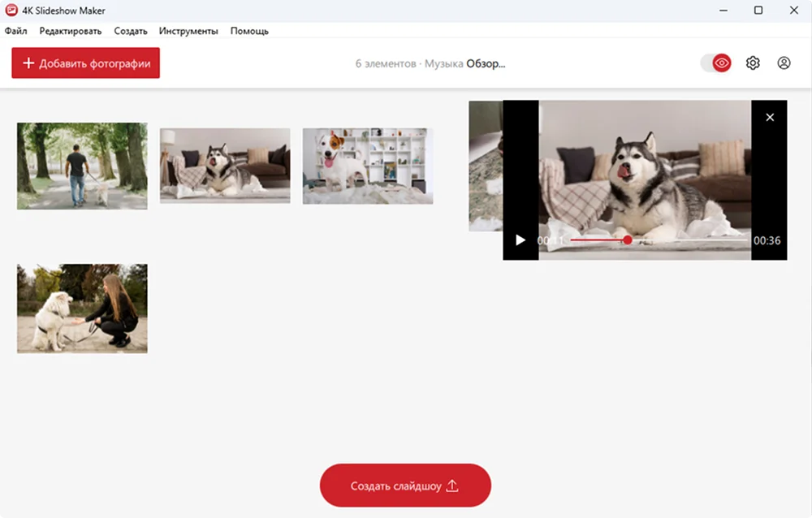Click the Обзор music link

pos(484,63)
